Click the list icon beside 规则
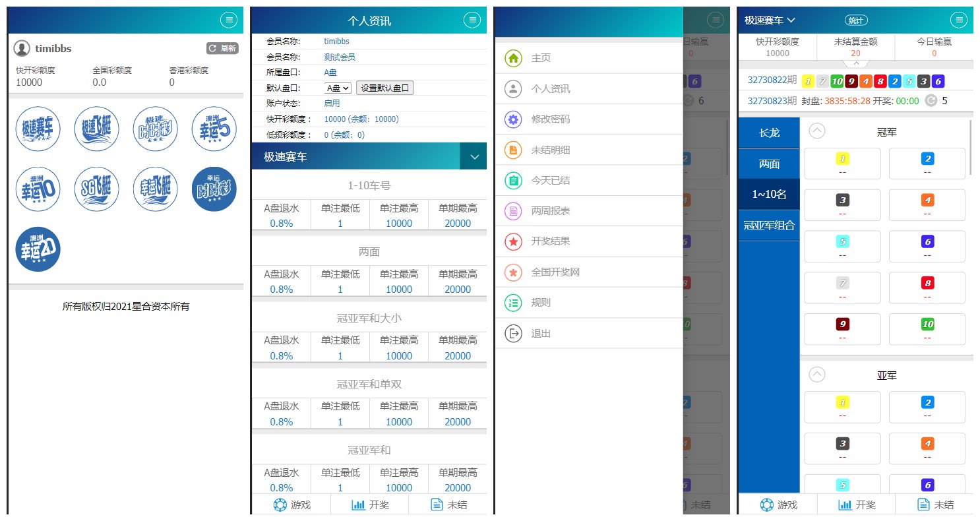This screenshot has height=521, width=980. [x=513, y=303]
